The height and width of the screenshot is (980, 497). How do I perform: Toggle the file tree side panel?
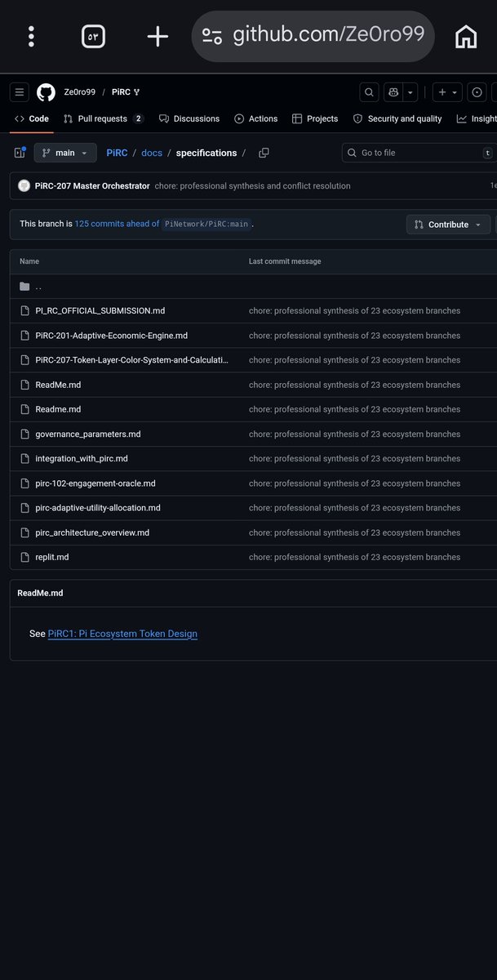pyautogui.click(x=20, y=153)
